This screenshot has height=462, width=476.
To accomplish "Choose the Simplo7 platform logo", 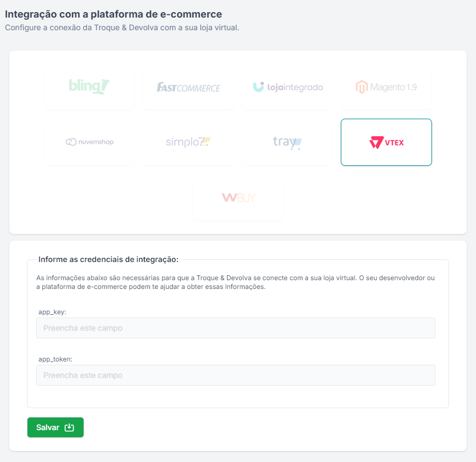I will pyautogui.click(x=189, y=142).
